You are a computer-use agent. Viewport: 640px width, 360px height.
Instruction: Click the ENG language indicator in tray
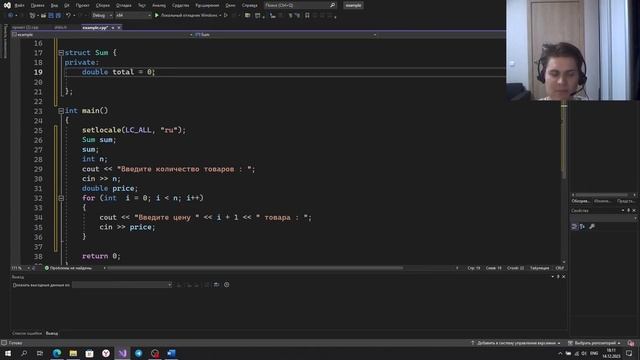(x=594, y=353)
